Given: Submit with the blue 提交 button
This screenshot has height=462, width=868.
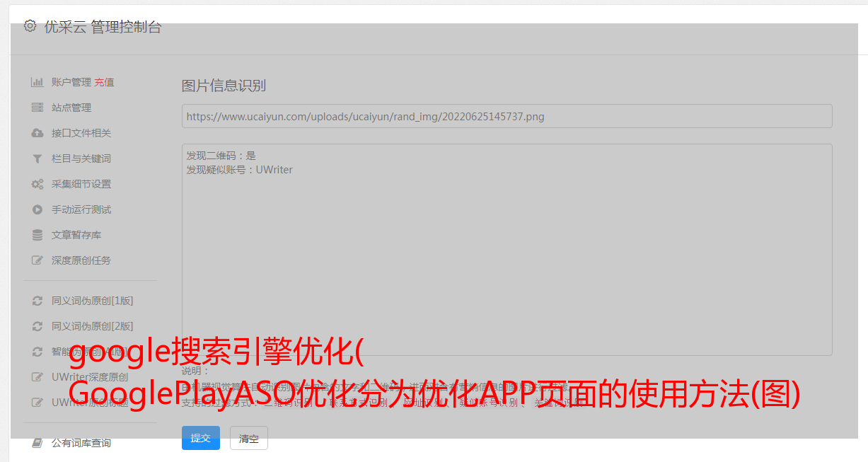Looking at the screenshot, I should pyautogui.click(x=201, y=438).
